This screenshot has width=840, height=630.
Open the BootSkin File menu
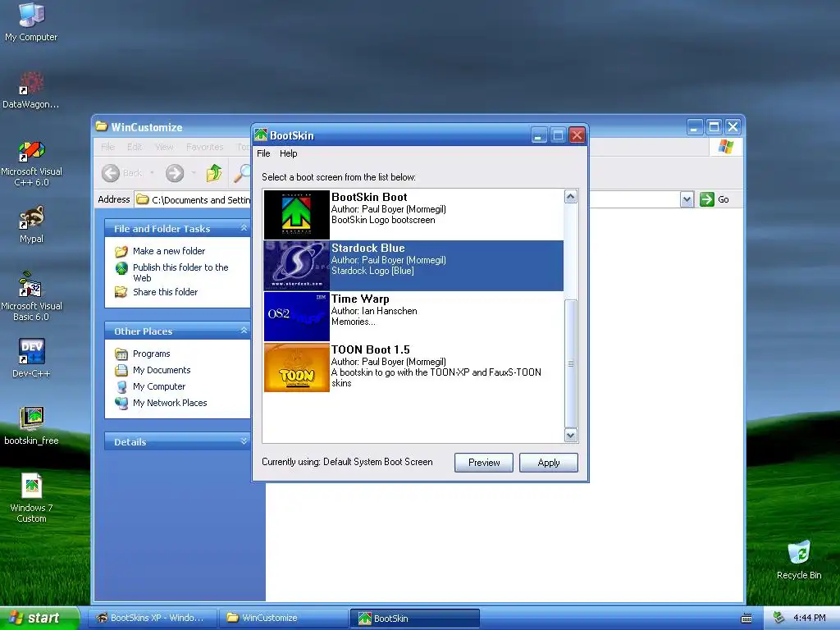point(263,153)
